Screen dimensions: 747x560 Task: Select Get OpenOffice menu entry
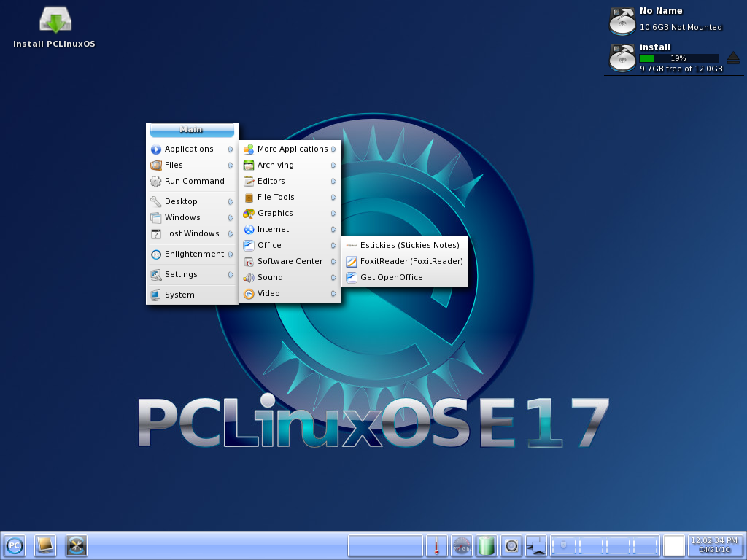(391, 278)
